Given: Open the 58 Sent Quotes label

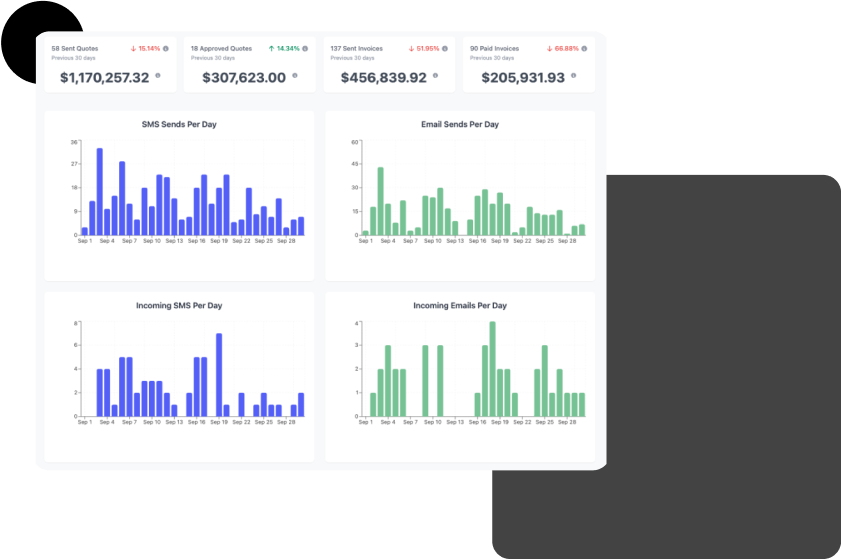Looking at the screenshot, I should point(74,48).
